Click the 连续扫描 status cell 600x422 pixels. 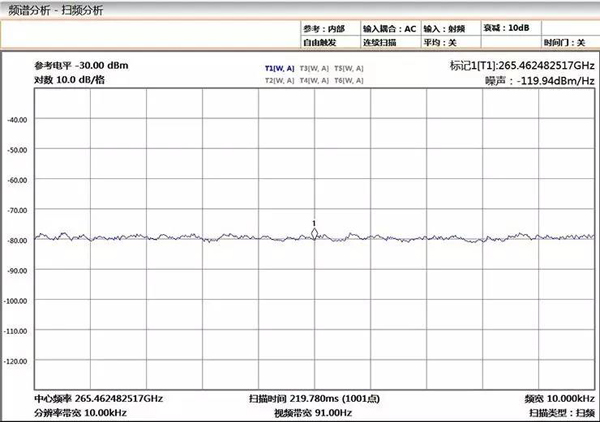[x=390, y=42]
